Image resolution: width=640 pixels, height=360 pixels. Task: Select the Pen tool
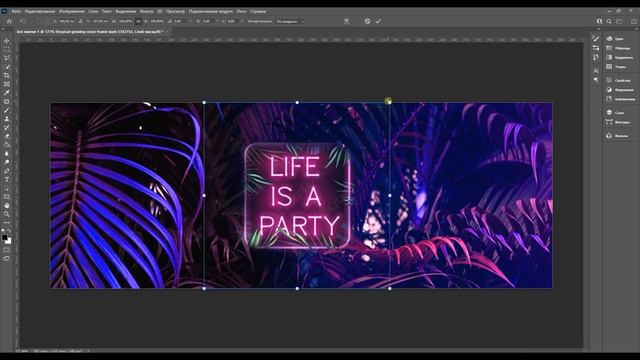[7, 171]
